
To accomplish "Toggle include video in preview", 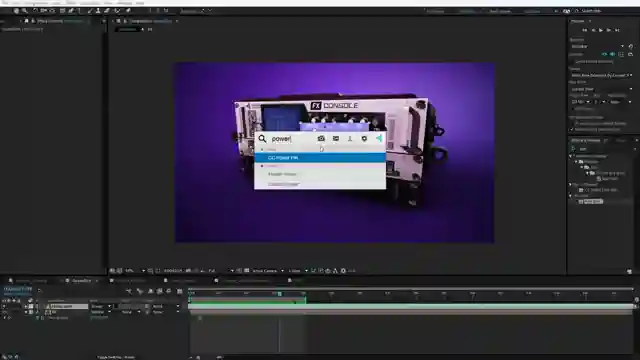I will [x=604, y=54].
